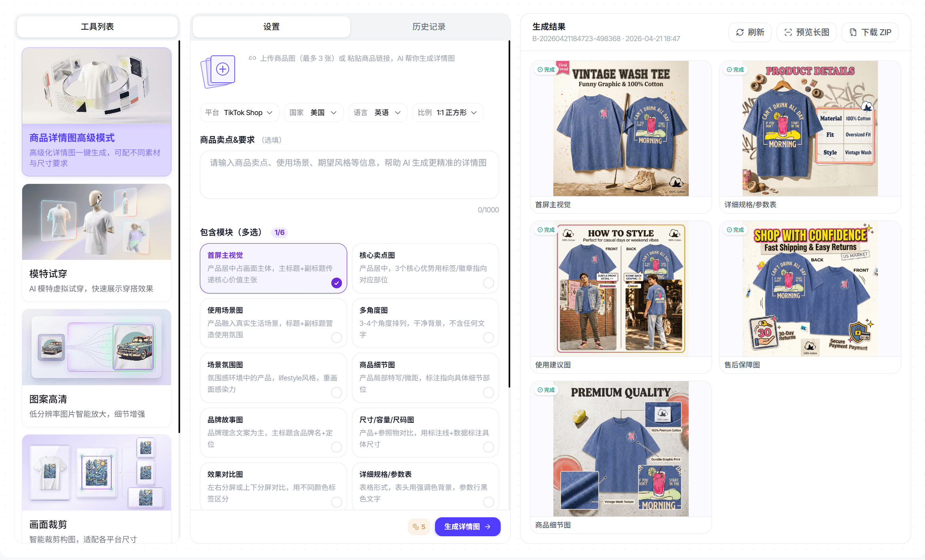Open the VINTAGE WASH TEE result thumbnail
The width and height of the screenshot is (925, 560).
621,129
